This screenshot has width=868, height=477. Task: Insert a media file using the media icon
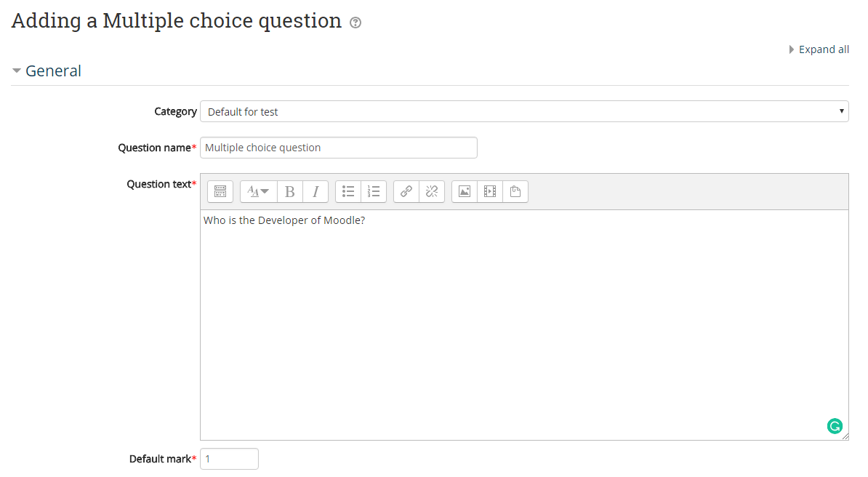[489, 191]
